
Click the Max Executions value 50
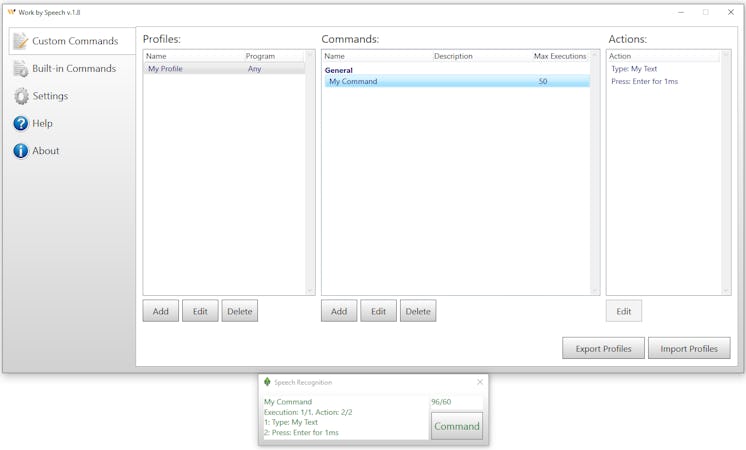click(x=543, y=81)
